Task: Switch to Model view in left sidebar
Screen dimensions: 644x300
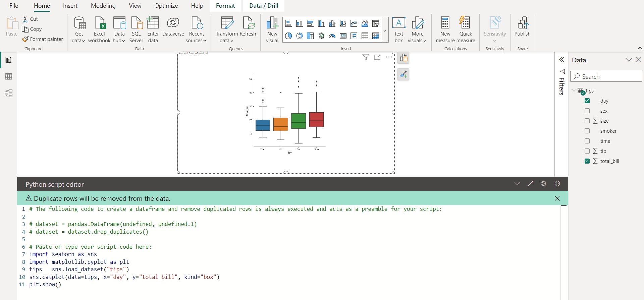Action: coord(9,94)
